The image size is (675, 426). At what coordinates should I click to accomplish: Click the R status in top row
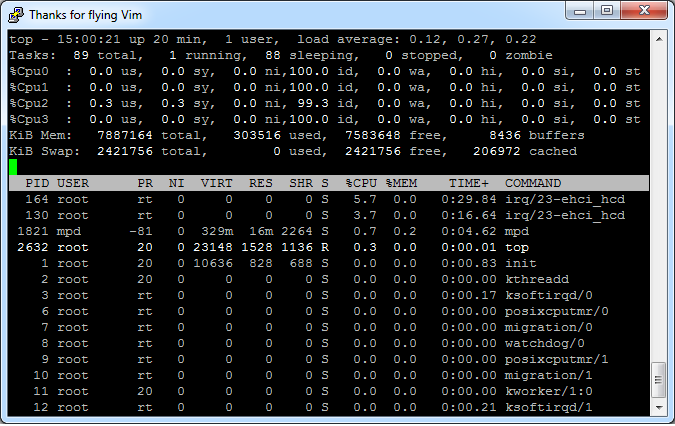325,247
